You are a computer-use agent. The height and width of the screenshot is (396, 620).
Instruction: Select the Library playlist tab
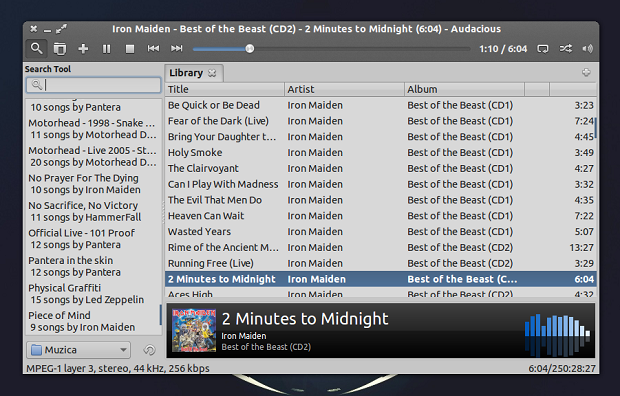(x=186, y=73)
